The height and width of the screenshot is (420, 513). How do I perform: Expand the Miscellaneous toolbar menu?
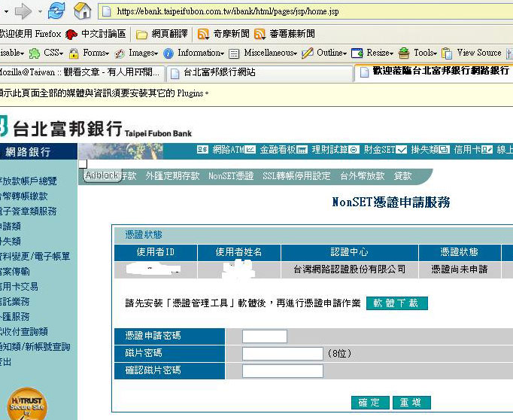(264, 53)
